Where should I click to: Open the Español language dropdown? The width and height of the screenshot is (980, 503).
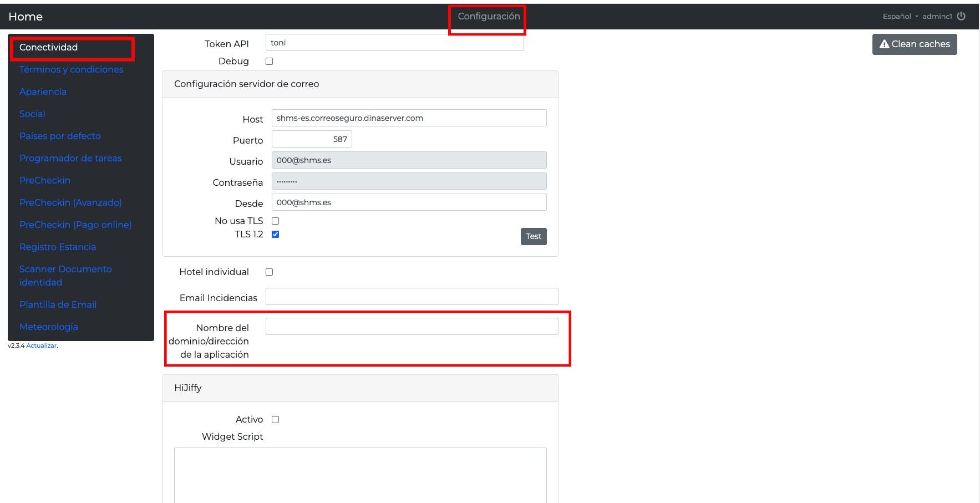pyautogui.click(x=900, y=17)
